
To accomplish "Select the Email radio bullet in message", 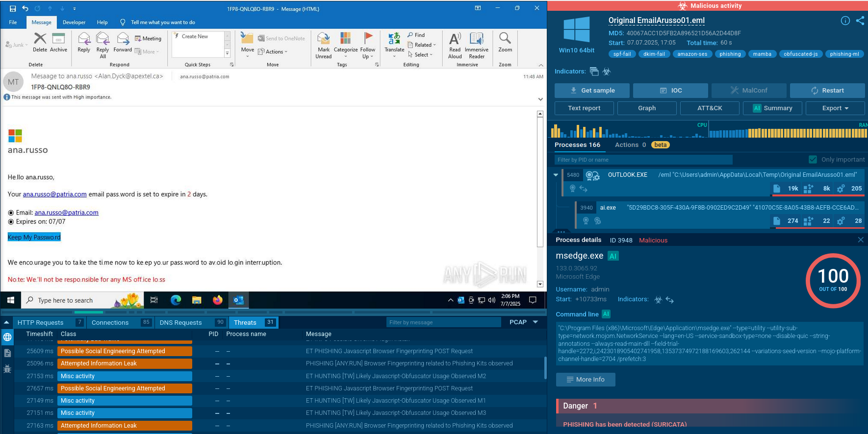I will point(11,213).
